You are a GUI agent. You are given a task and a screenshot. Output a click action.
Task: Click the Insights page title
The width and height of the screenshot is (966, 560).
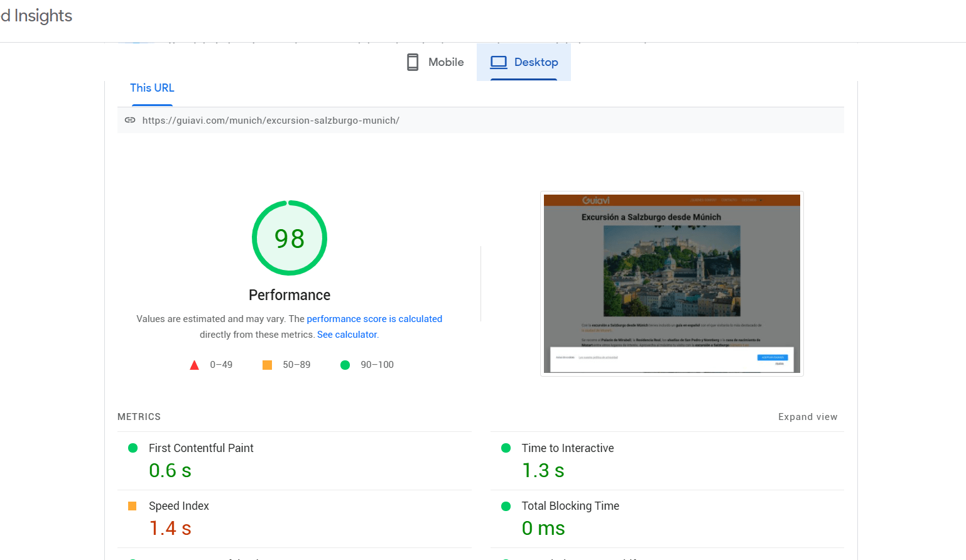point(36,16)
